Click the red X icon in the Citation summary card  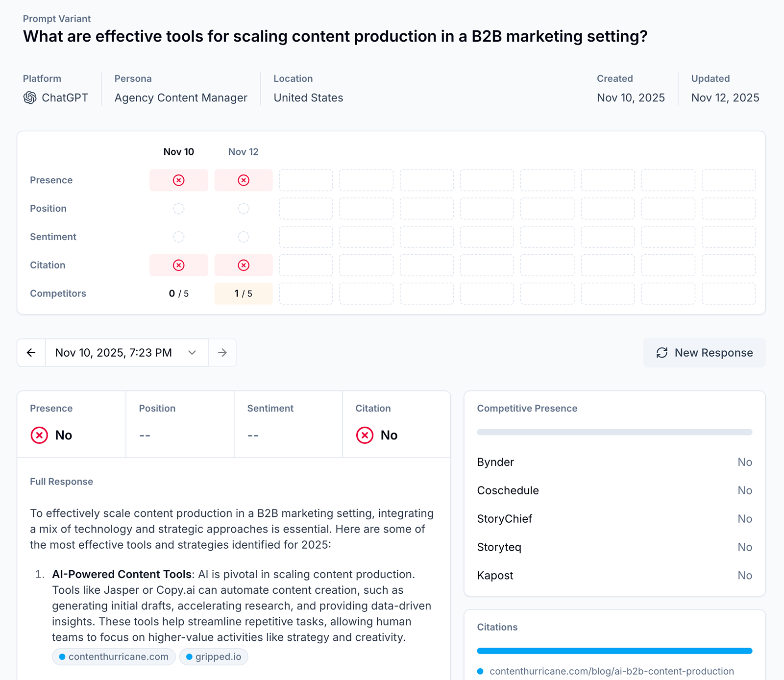coord(365,435)
